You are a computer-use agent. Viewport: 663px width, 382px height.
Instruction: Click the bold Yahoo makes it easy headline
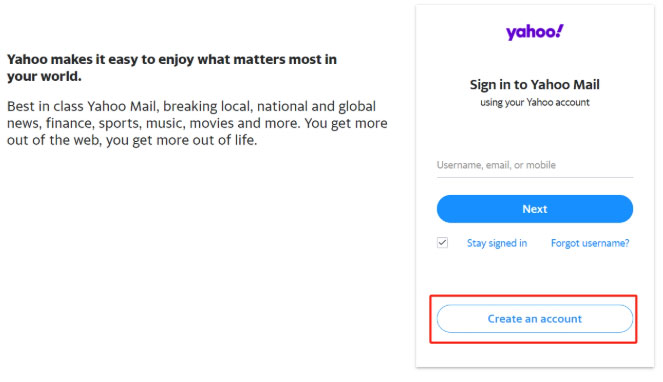(x=172, y=68)
